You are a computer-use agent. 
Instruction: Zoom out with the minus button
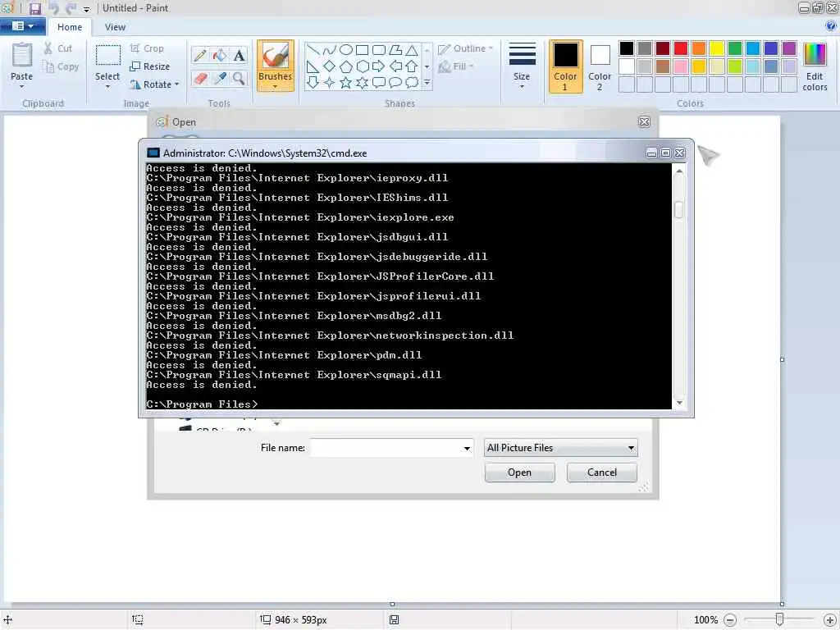(729, 620)
